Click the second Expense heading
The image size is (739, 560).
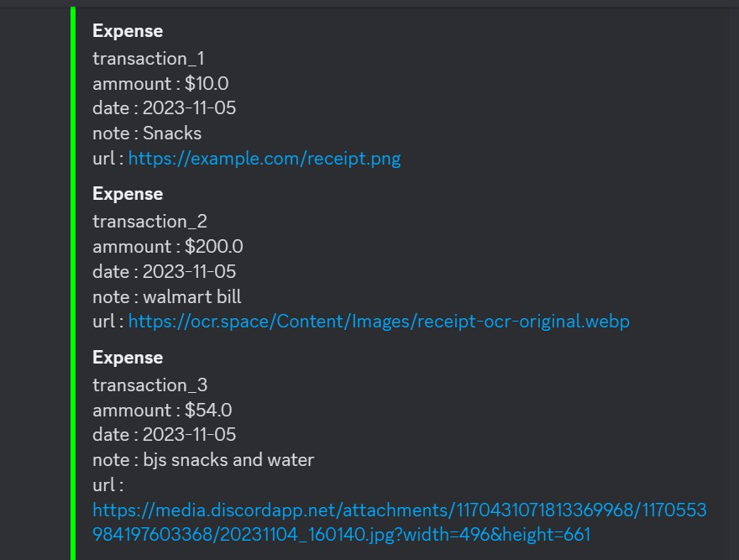coord(128,194)
